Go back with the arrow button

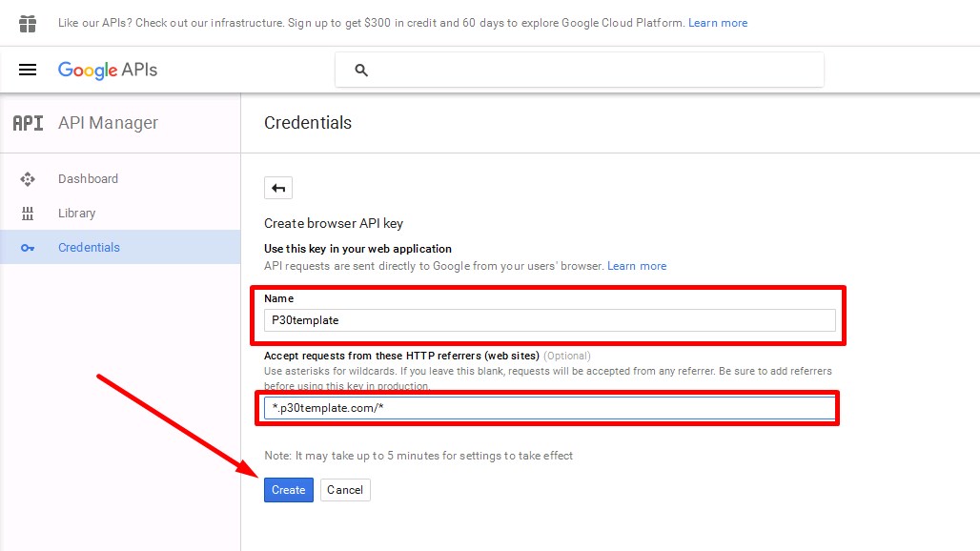tap(278, 188)
